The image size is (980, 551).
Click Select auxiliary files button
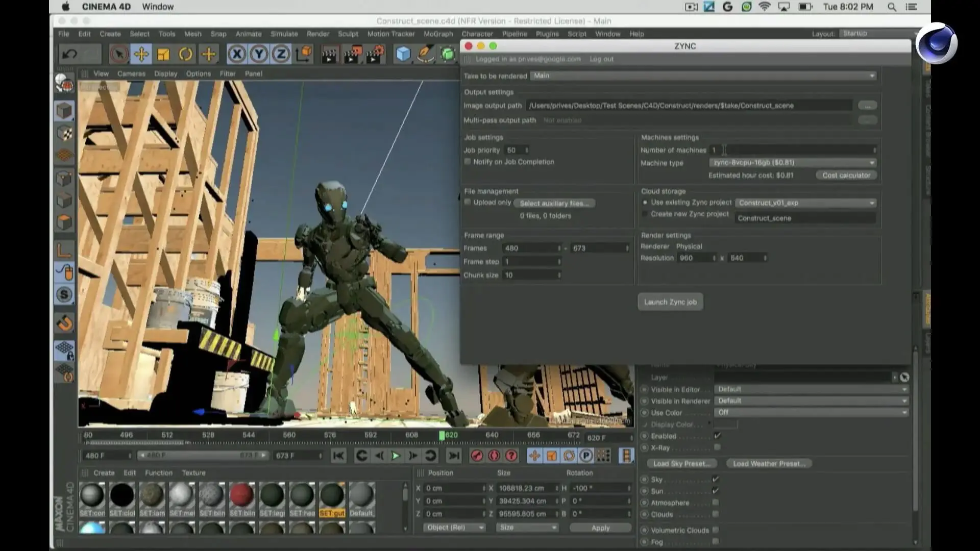[554, 203]
